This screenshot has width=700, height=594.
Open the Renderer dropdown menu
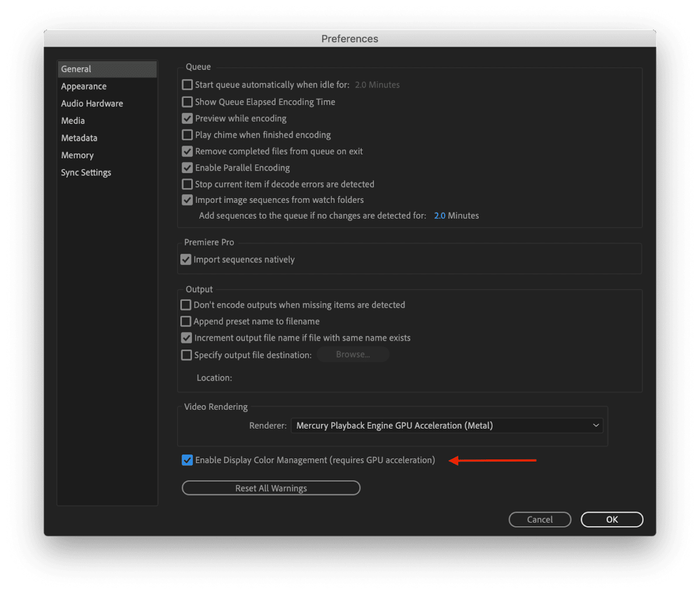[x=446, y=425]
